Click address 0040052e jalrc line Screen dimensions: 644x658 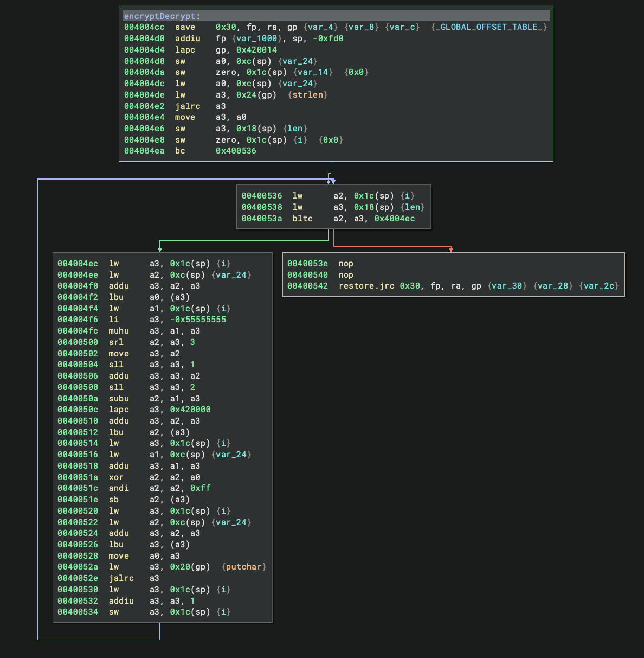pos(78,578)
